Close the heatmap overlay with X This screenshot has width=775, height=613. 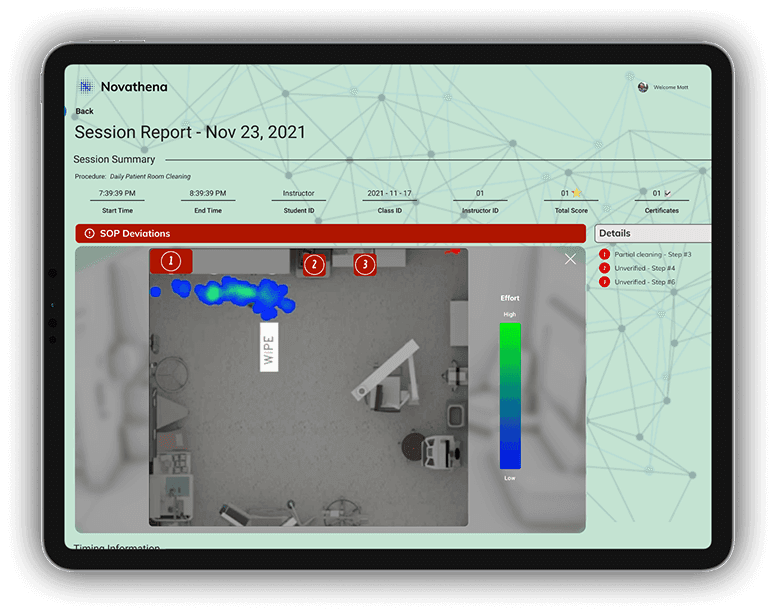570,259
